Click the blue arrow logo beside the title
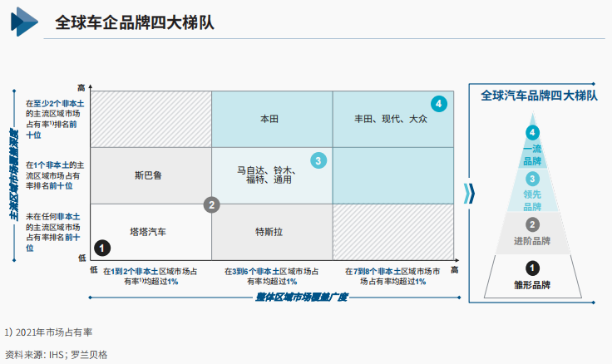Viewport: 612px width, 364px height. pyautogui.click(x=24, y=22)
